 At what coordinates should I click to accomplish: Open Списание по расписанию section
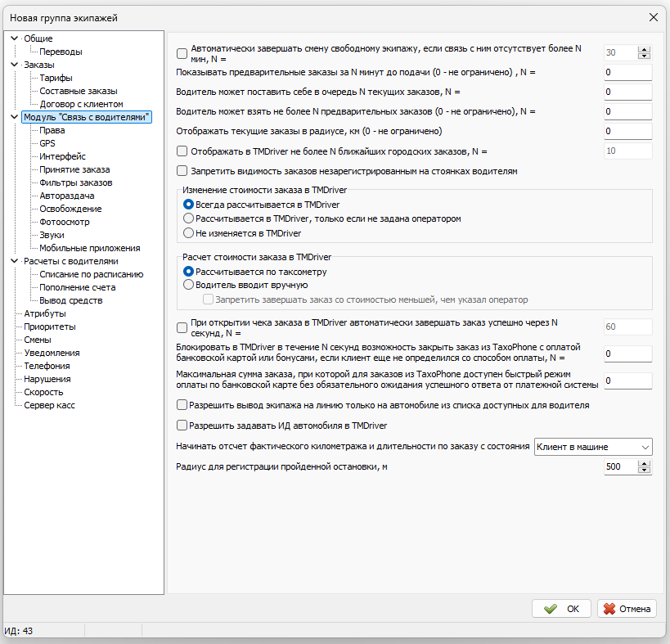(x=92, y=274)
